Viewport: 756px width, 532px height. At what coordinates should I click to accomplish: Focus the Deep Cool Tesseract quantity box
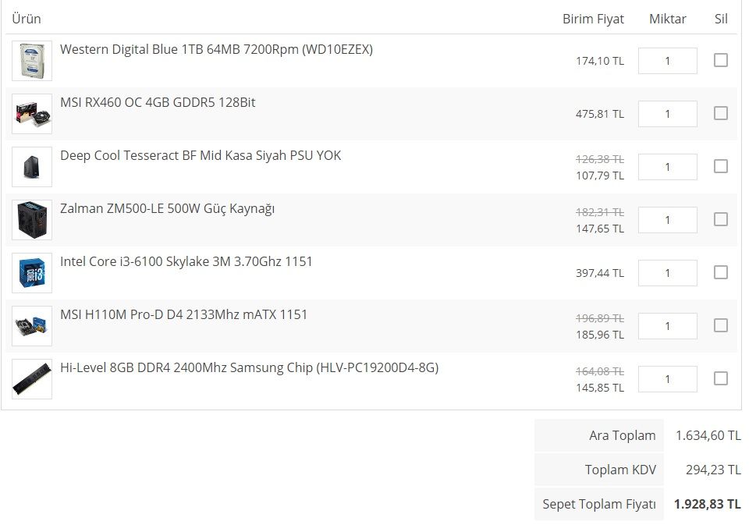pyautogui.click(x=667, y=167)
